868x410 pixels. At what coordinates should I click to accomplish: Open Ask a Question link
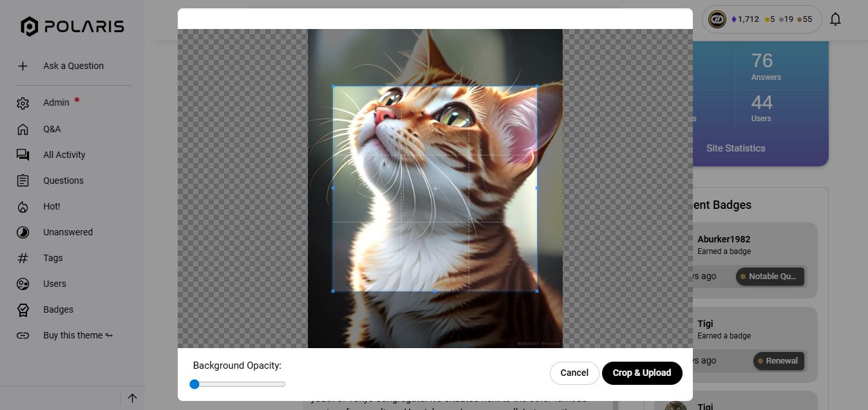point(73,66)
